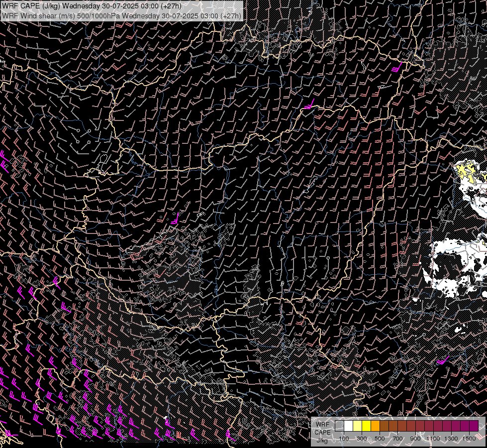Click the legend value "1100"
The height and width of the screenshot is (448, 487).
pos(433,439)
